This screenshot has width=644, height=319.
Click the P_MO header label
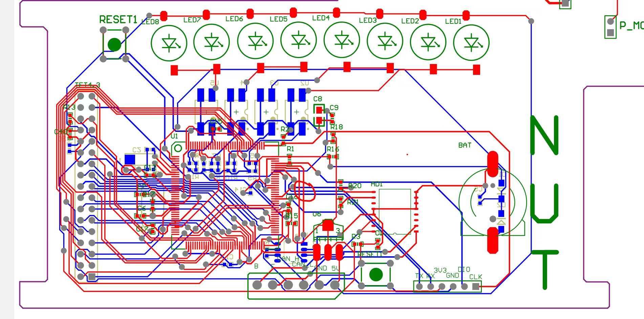coord(631,25)
